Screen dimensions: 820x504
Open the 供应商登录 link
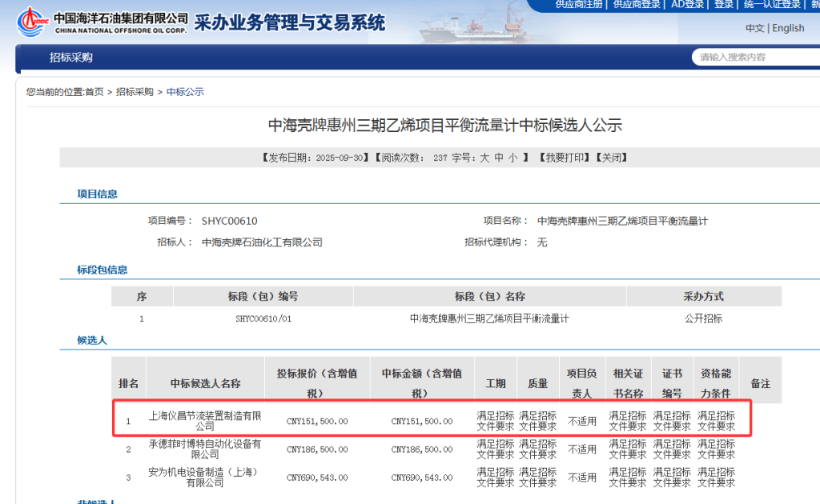637,5
